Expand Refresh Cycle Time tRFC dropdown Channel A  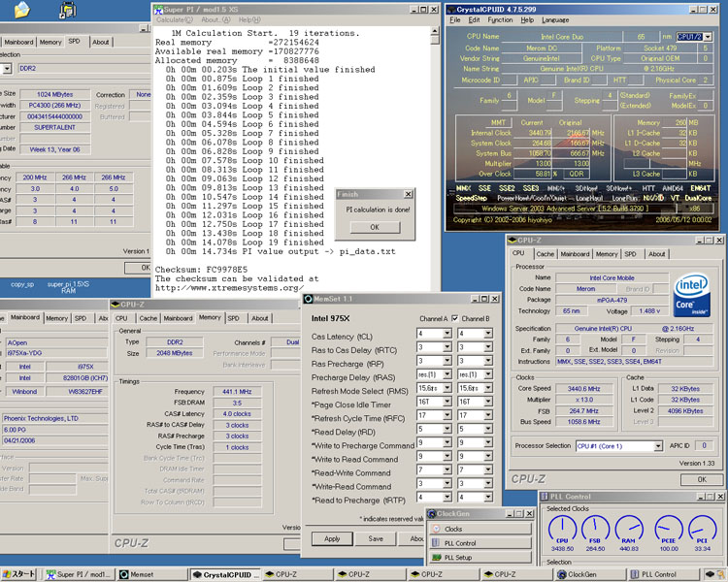point(447,415)
